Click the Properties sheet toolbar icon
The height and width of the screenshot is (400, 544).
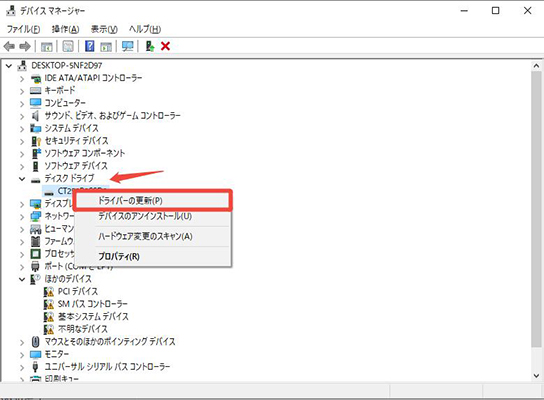(x=68, y=46)
